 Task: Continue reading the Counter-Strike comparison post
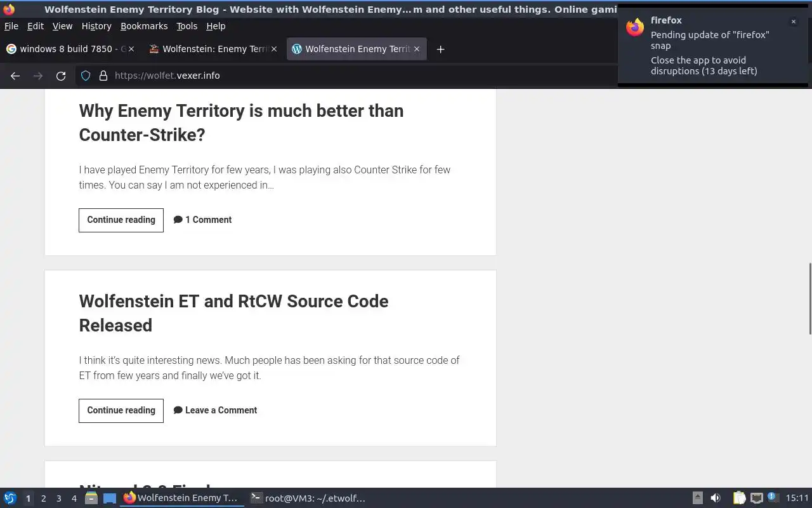[x=121, y=220]
